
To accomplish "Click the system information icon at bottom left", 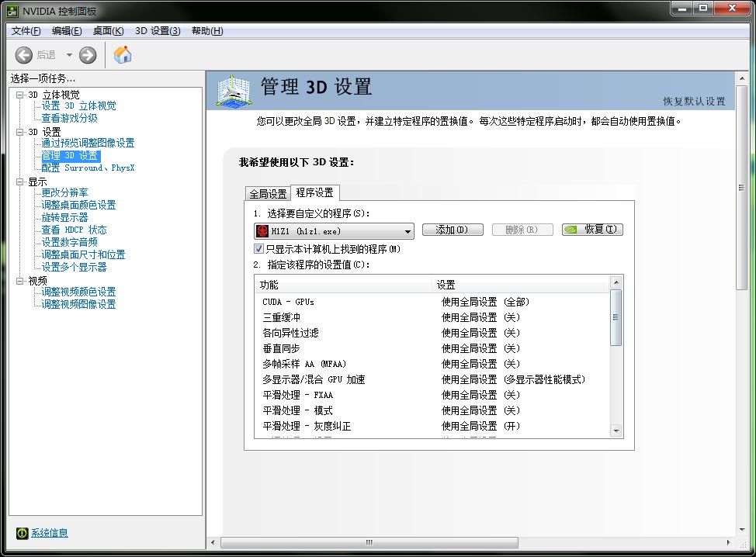I will pos(23,533).
